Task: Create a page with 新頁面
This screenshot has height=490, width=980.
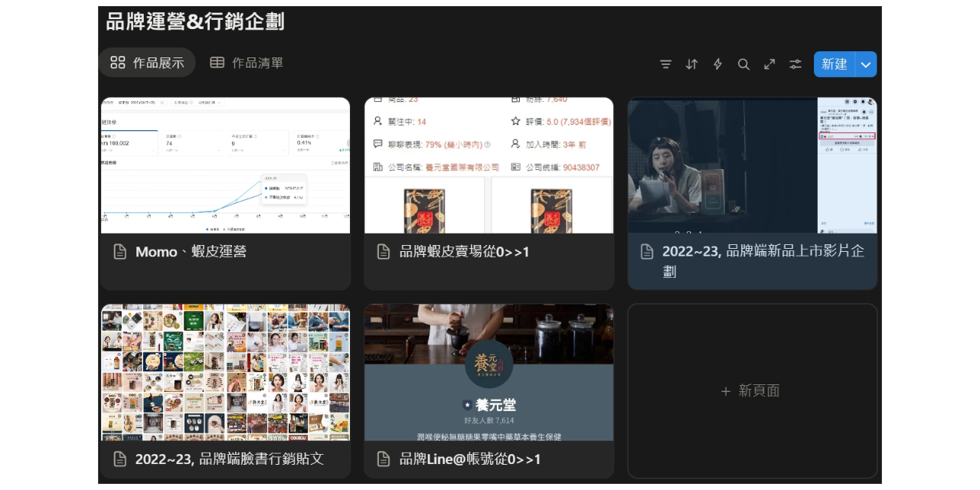Action: click(751, 390)
